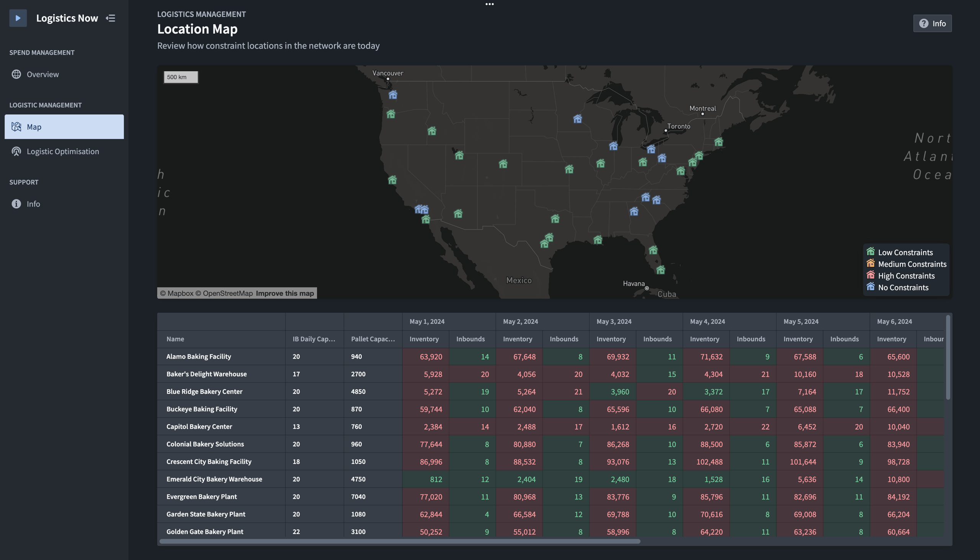Open the three-dot menu at the top center
Screen dimensions: 980x560
click(489, 4)
